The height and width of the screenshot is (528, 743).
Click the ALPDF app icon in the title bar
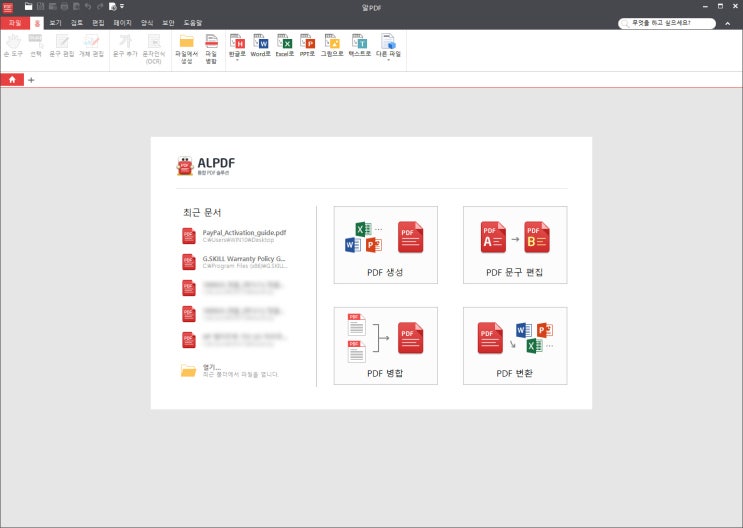8,7
